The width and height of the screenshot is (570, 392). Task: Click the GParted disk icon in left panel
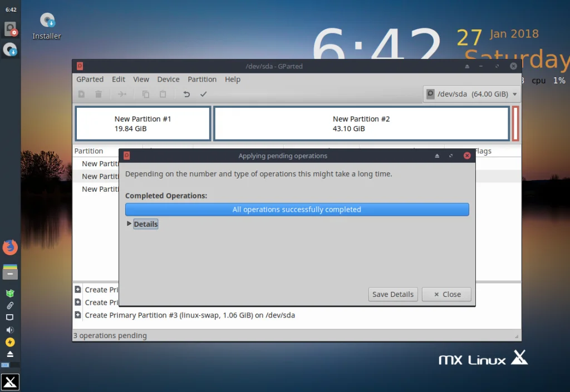[x=10, y=29]
